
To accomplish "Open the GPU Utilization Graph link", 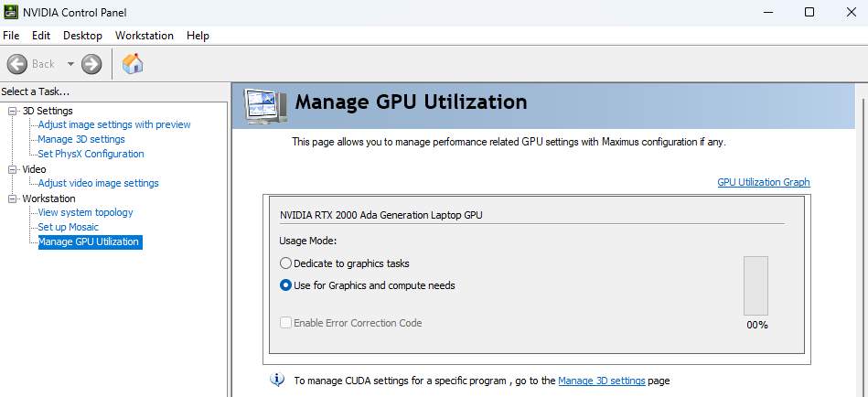I will (x=764, y=182).
